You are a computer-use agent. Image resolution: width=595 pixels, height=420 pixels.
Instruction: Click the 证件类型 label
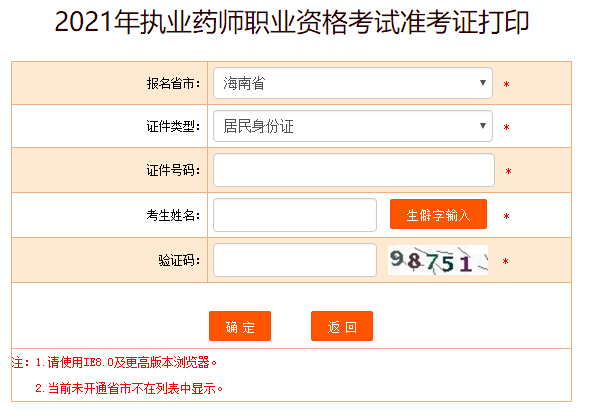point(173,126)
